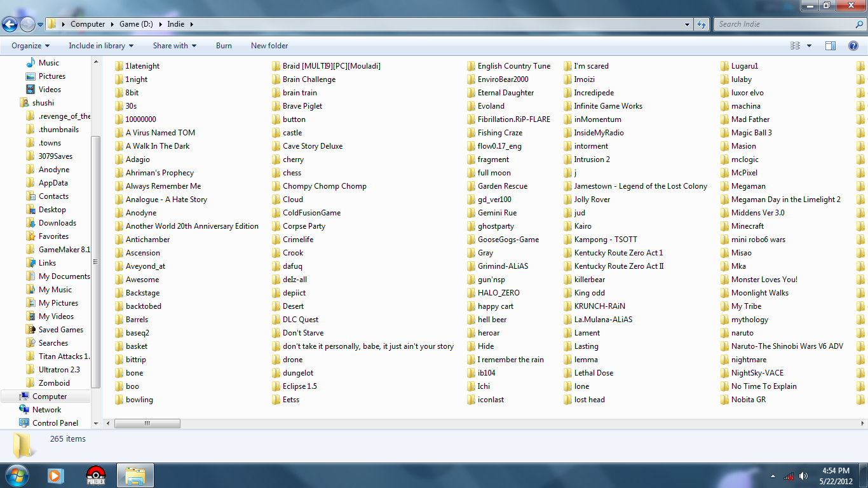Screen dimensions: 868x488
Task: Select the shushi user folder
Action: pyautogui.click(x=43, y=103)
